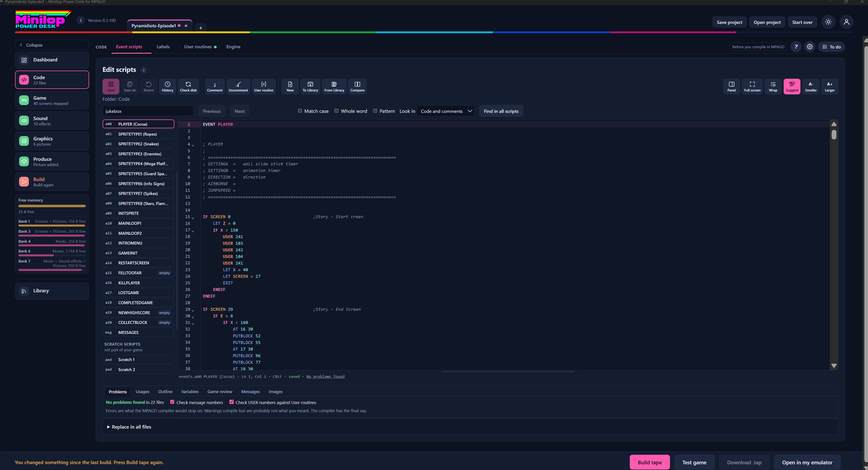The width and height of the screenshot is (868, 470).
Task: Open the user account icon
Action: pyautogui.click(x=846, y=22)
